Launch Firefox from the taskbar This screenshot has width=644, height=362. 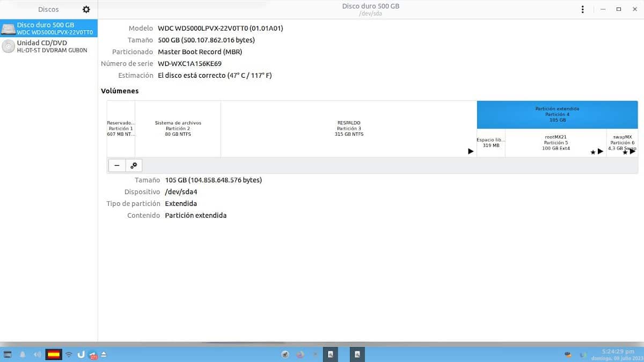coord(301,354)
